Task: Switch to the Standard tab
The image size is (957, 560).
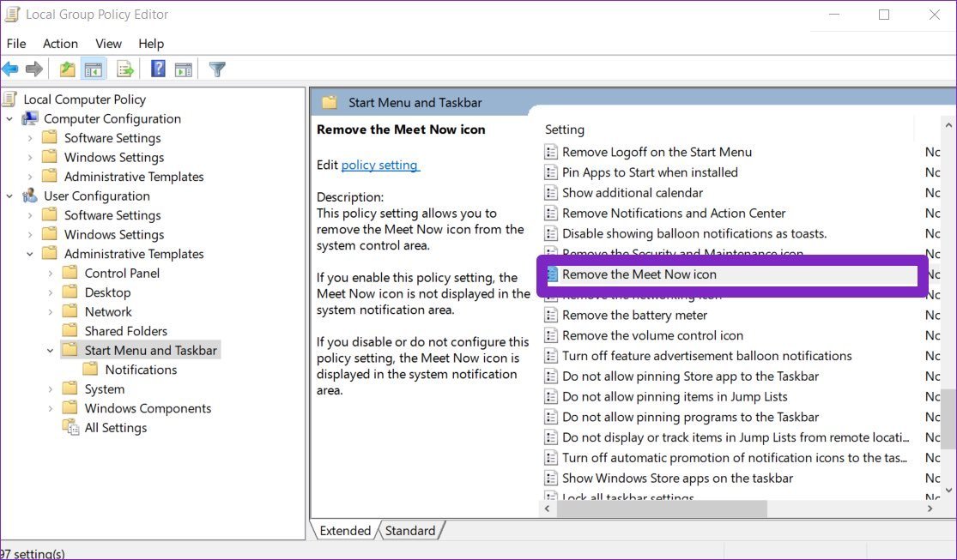Action: click(410, 530)
